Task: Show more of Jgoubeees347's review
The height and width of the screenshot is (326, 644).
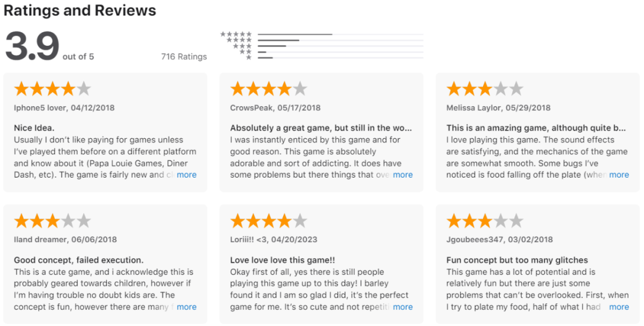Action: point(619,307)
